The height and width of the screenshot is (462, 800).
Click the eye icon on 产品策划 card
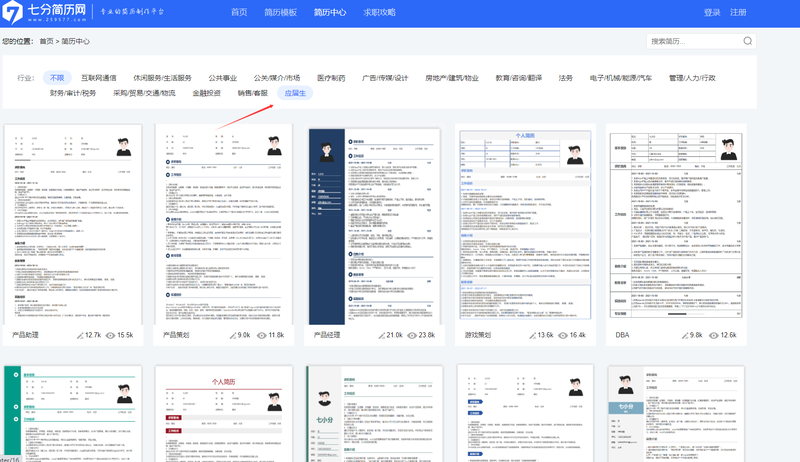pos(262,336)
